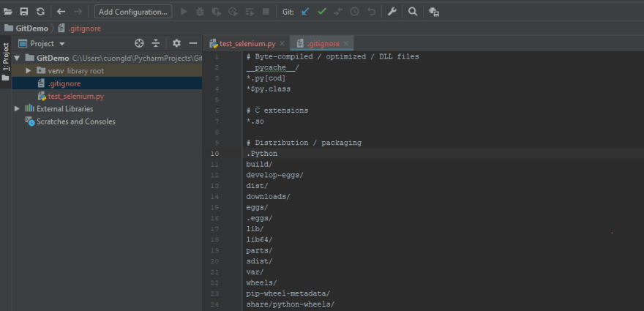
Task: Open Settings with the wrench icon
Action: point(392,12)
